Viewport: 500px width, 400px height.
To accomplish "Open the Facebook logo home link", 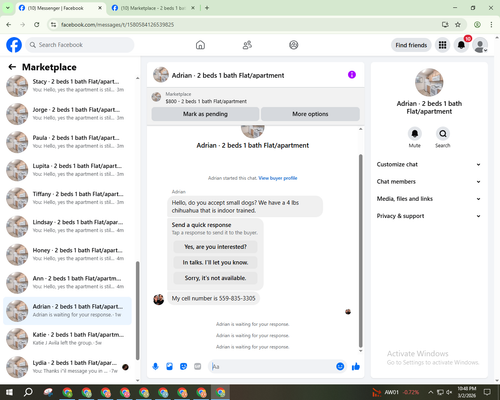I will [14, 45].
